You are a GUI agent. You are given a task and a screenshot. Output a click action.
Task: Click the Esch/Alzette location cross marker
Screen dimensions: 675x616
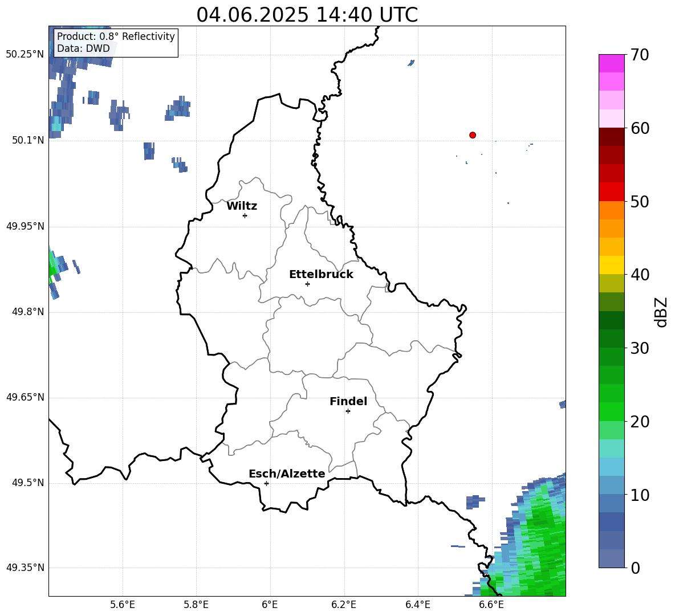[x=266, y=483]
